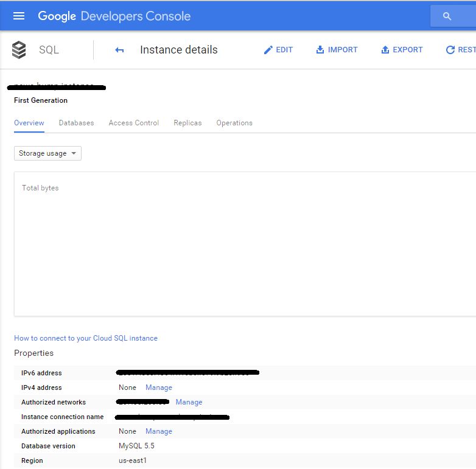Go back using the left arrow
This screenshot has height=469, width=476.
(119, 50)
